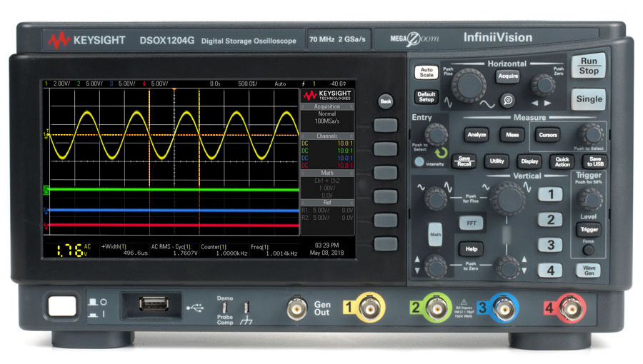The width and height of the screenshot is (643, 364).
Task: Toggle the Run/Stop acquisition button
Action: pos(589,66)
